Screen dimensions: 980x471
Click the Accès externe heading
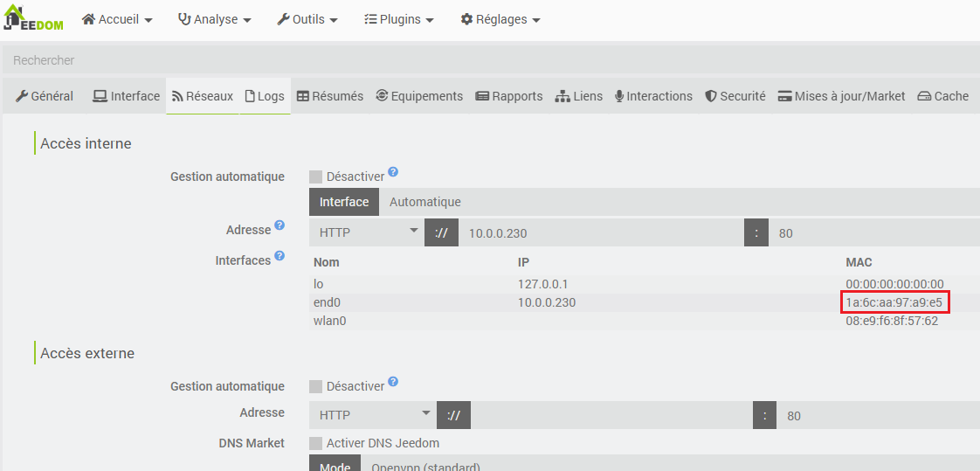86,353
